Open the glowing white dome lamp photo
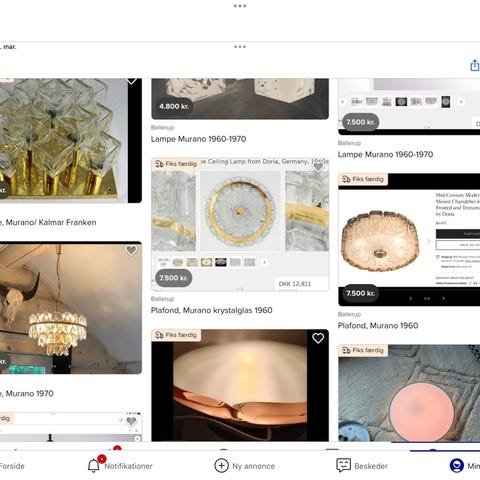 click(x=240, y=385)
